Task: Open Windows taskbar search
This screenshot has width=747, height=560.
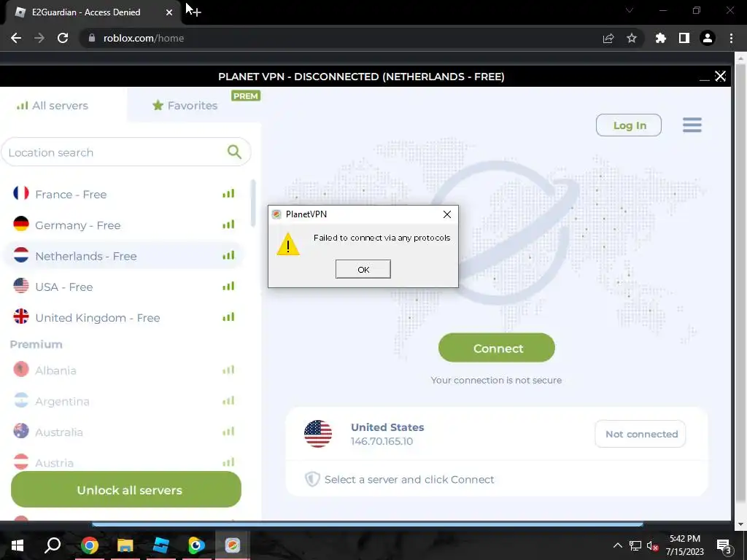Action: 53,545
